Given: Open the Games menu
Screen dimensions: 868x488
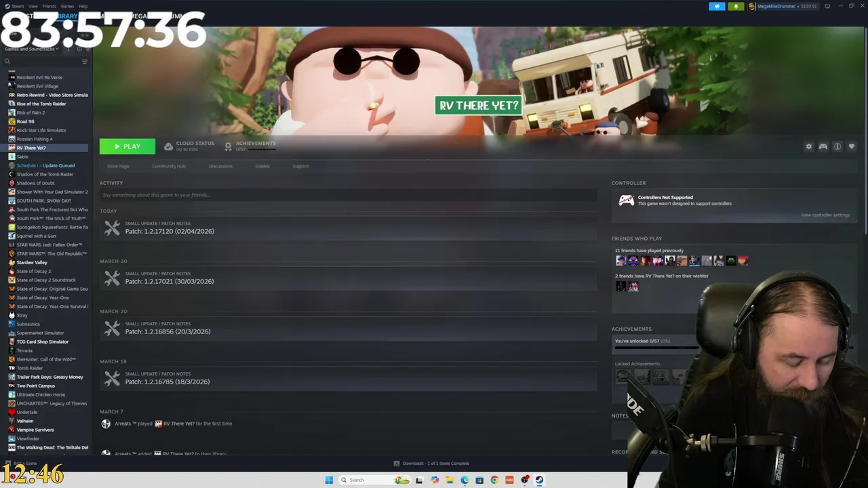Looking at the screenshot, I should [67, 6].
